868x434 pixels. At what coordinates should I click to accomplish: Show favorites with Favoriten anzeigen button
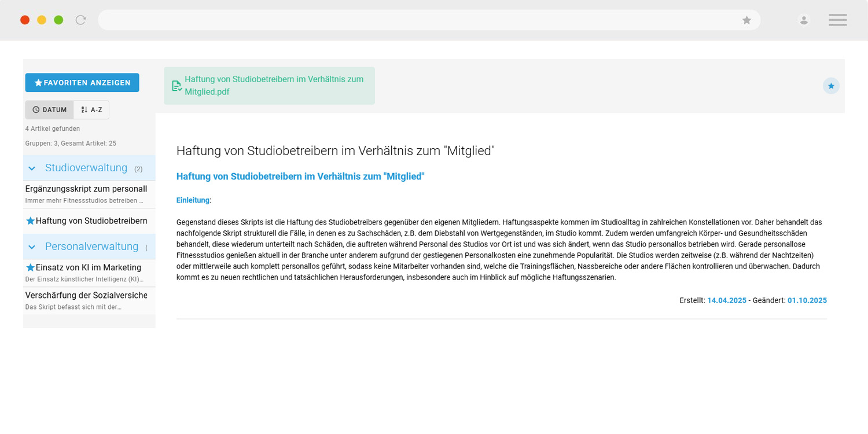pyautogui.click(x=82, y=83)
